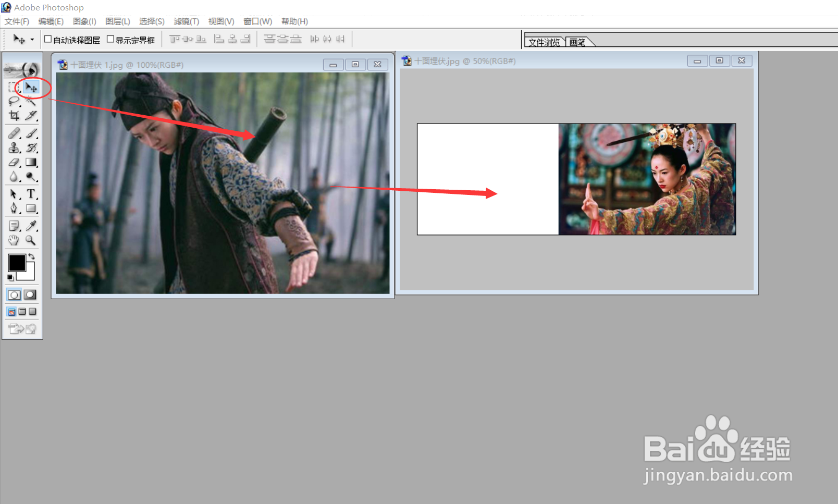The height and width of the screenshot is (504, 838).
Task: Swap foreground and background colors
Action: [x=32, y=256]
